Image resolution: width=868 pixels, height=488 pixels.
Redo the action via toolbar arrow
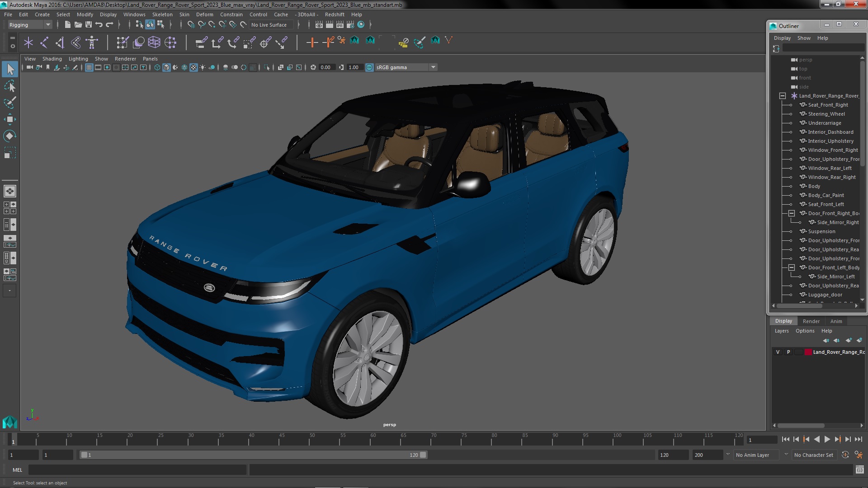pos(109,24)
